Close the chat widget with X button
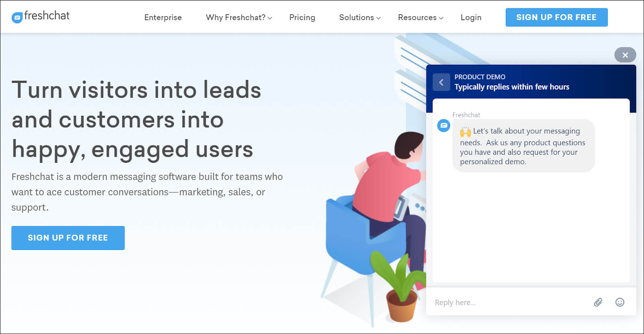644x334 pixels. pos(625,55)
